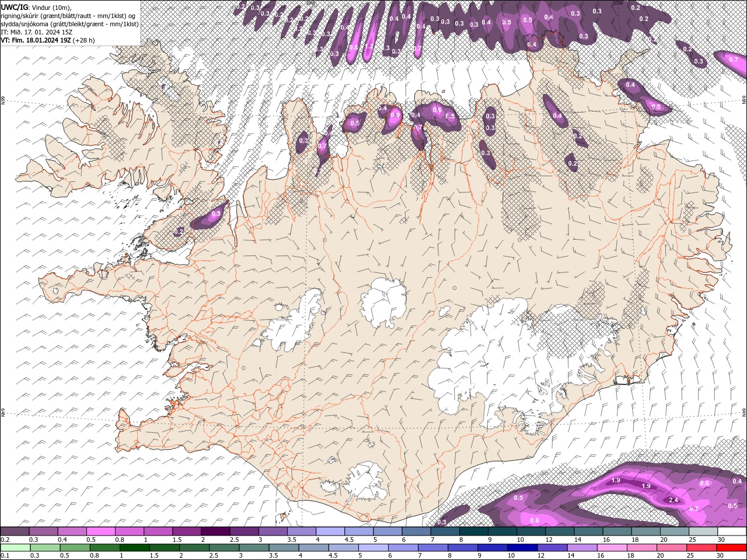
Task: Click the '15W' longitude label at top edge
Action: (617, 3)
